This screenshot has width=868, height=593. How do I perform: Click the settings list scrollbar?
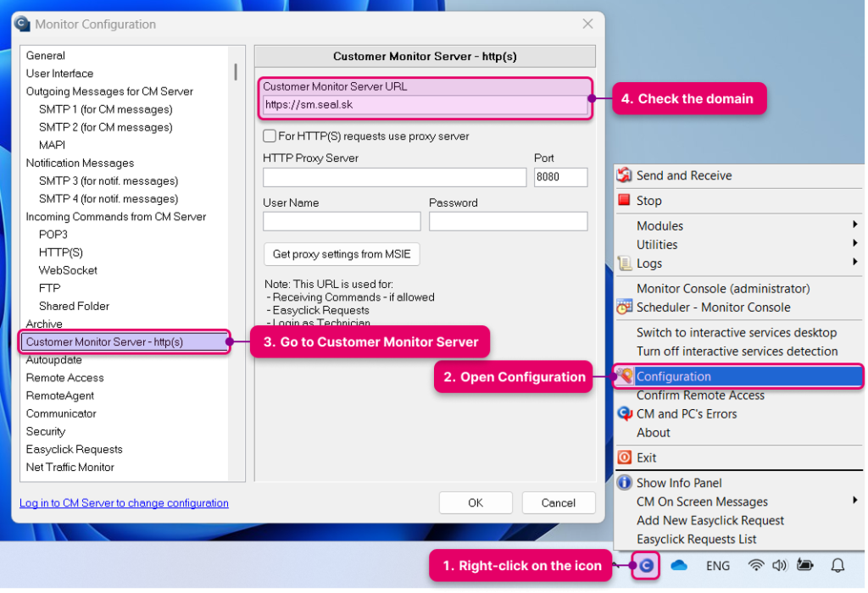click(x=236, y=71)
